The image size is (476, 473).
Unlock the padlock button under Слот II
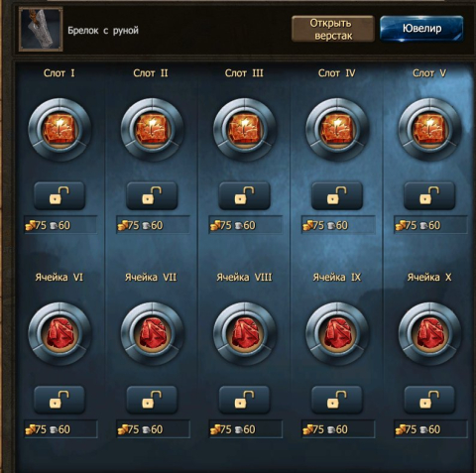point(152,195)
